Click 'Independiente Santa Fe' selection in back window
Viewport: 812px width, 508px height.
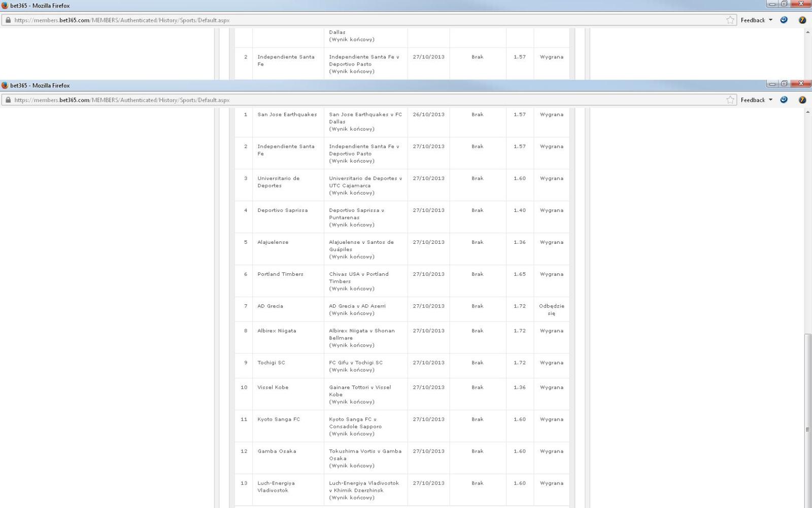(x=286, y=60)
